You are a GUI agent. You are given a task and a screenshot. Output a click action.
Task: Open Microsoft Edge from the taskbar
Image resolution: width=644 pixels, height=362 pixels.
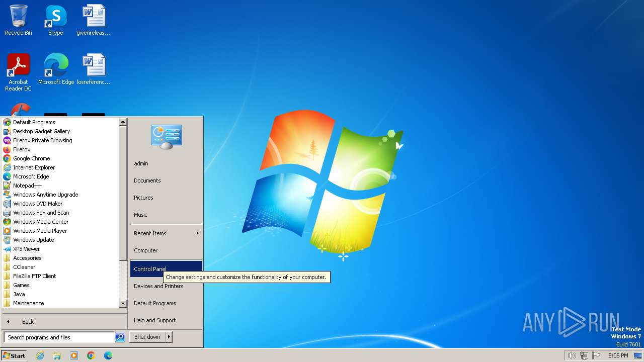point(108,355)
